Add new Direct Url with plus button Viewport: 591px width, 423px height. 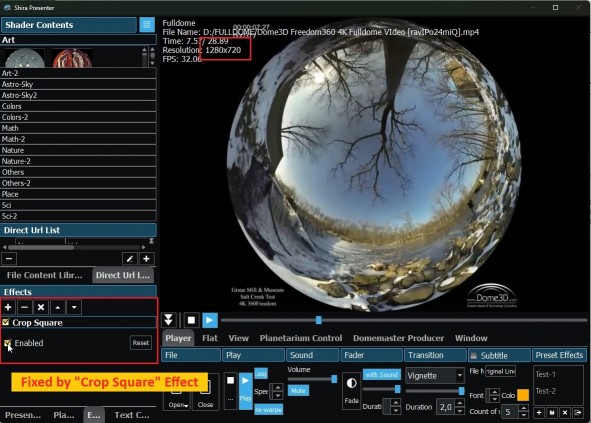tap(146, 259)
